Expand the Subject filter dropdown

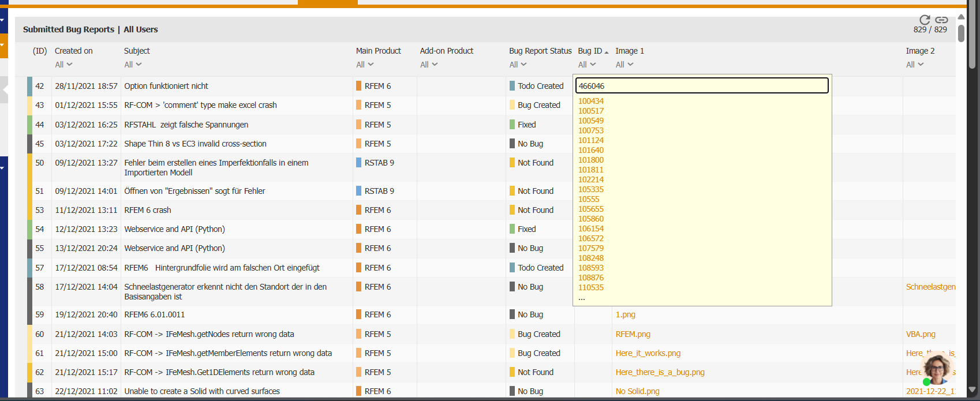tap(133, 65)
